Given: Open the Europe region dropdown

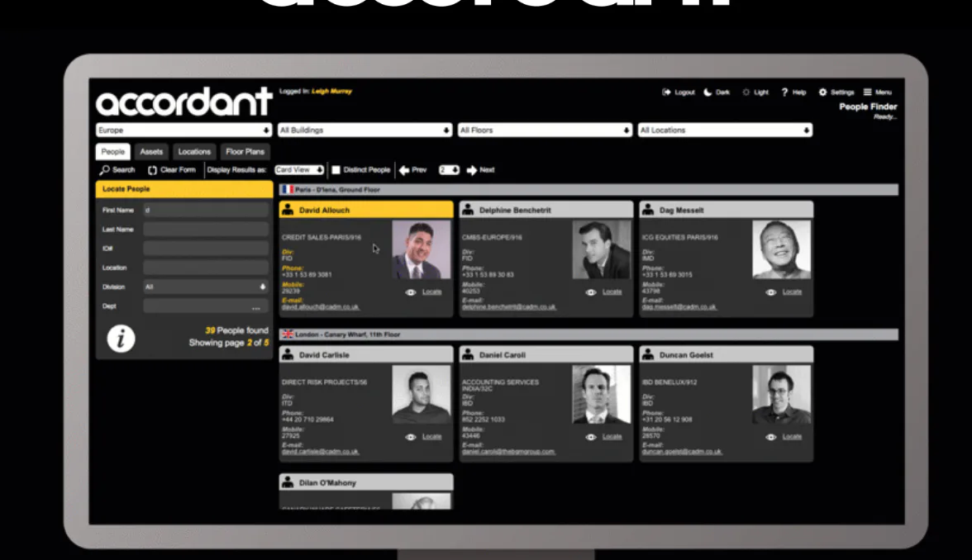Looking at the screenshot, I should point(184,131).
